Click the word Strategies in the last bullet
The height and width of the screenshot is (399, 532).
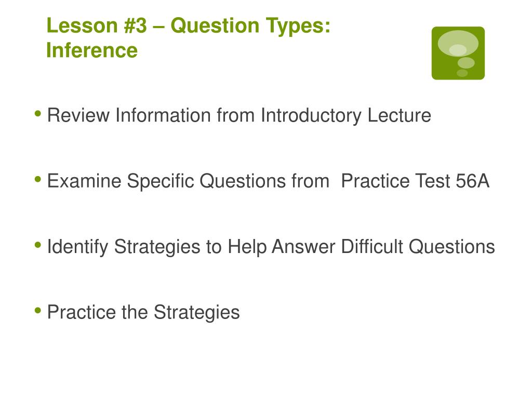(197, 312)
